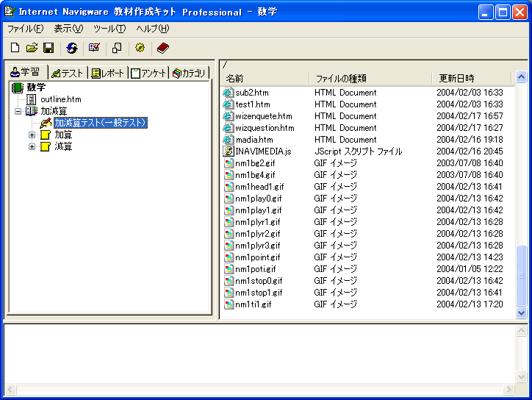Image resolution: width=532 pixels, height=400 pixels.
Task: Select nm1head1.gif in the file list
Action: point(259,187)
